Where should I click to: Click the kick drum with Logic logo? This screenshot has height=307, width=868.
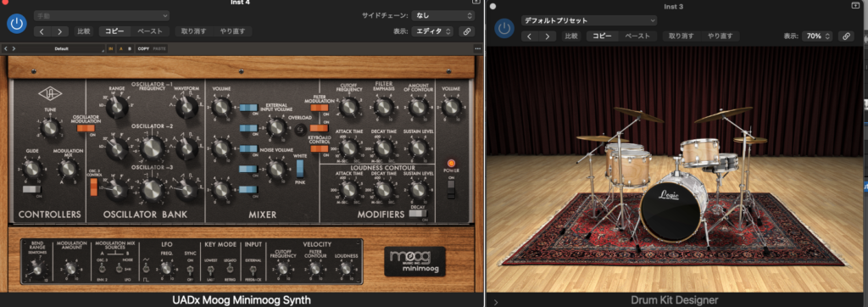(x=673, y=207)
